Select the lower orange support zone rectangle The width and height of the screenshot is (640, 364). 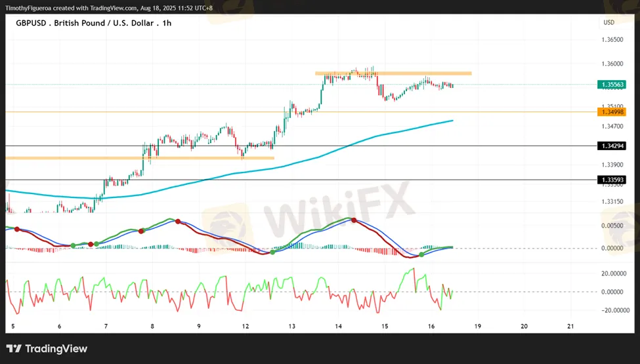(x=139, y=157)
